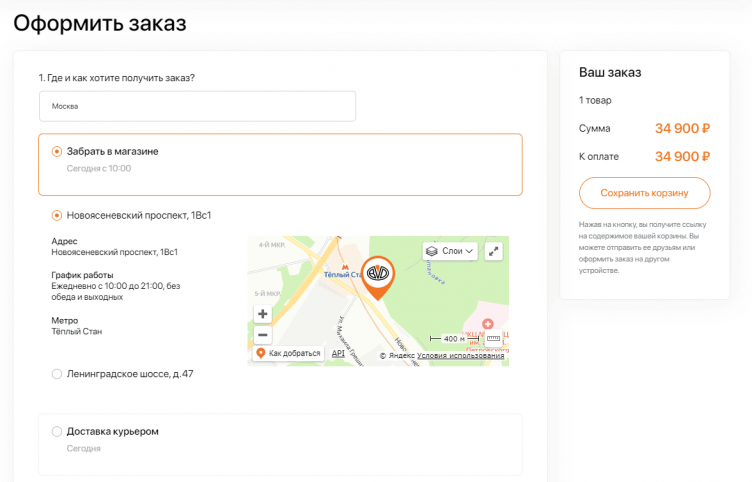Open the Слои map layers dropdown

450,251
